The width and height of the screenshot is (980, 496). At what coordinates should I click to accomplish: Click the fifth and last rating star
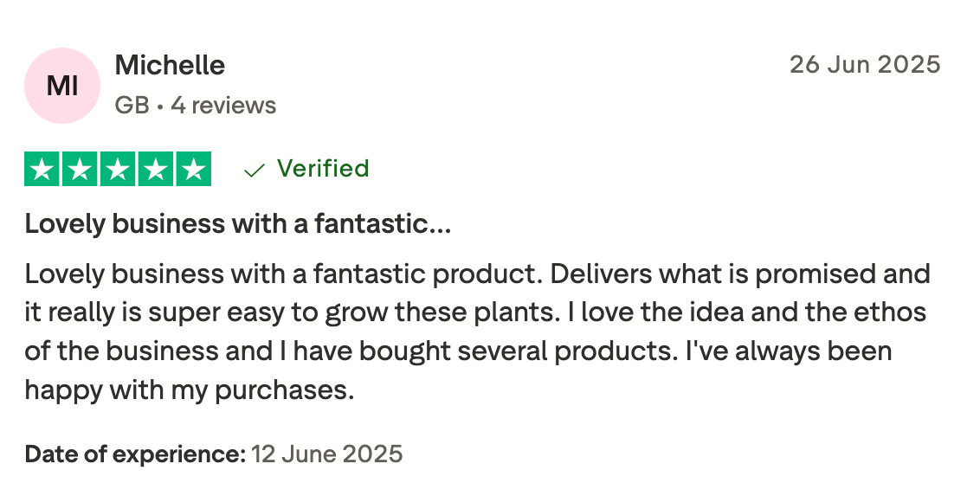point(194,169)
